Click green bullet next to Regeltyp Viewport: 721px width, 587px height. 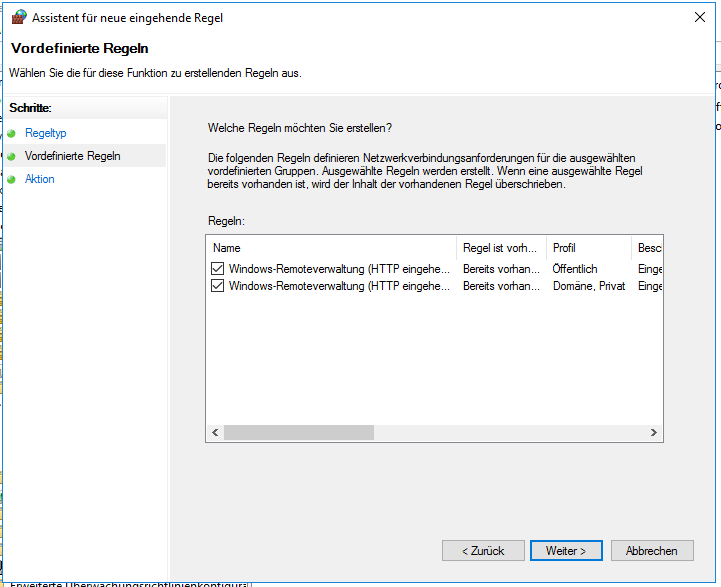pyautogui.click(x=11, y=133)
